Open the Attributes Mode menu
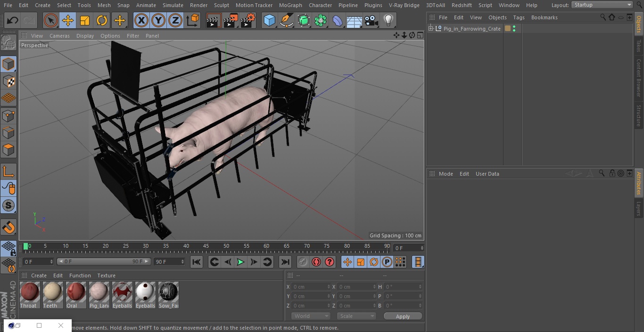 click(446, 174)
